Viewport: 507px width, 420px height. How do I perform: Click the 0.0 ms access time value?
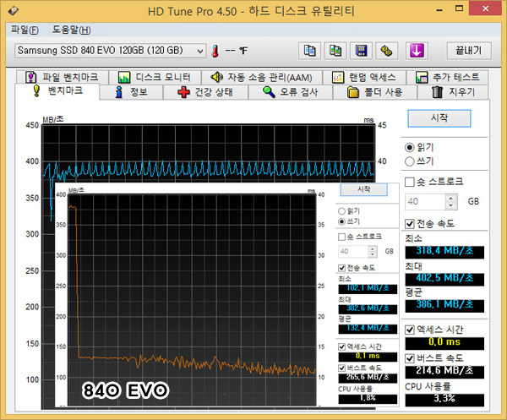[444, 343]
